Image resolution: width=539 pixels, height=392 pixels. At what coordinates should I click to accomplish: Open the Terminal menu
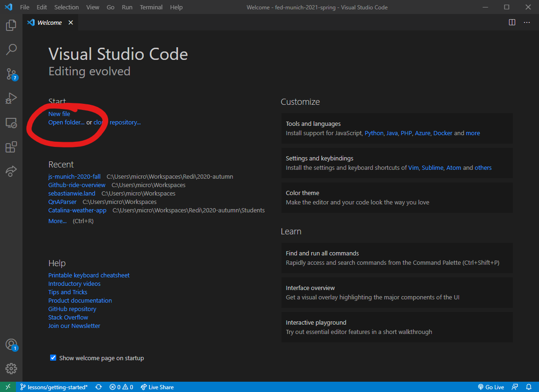[151, 7]
